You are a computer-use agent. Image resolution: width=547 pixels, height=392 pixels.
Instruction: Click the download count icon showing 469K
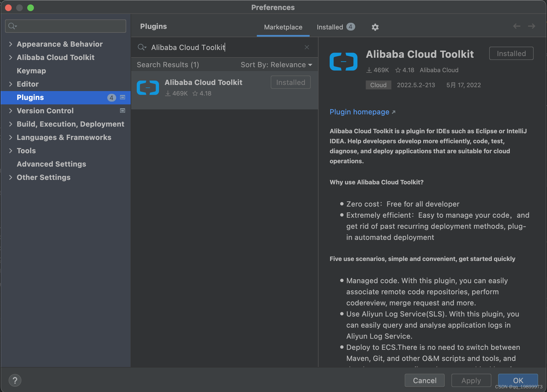point(369,70)
